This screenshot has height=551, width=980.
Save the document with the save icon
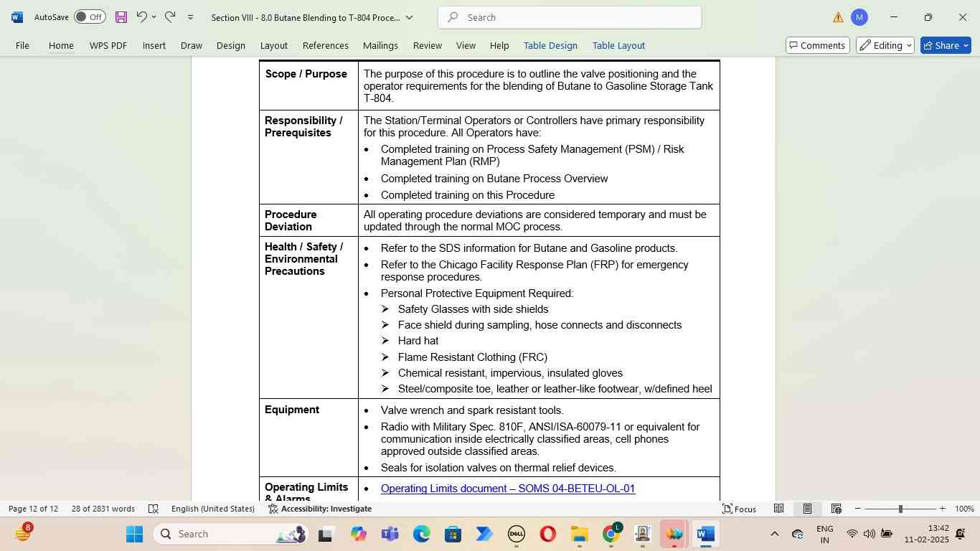click(x=121, y=17)
